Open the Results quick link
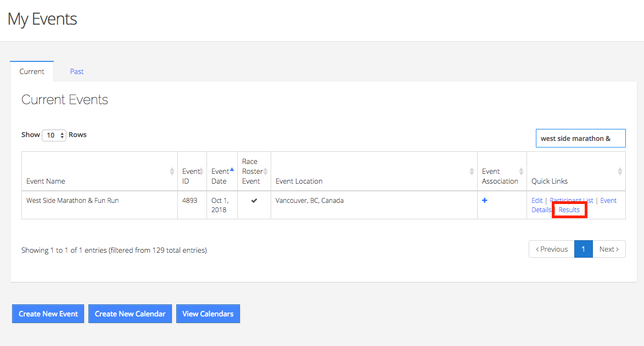The image size is (644, 346). click(569, 209)
